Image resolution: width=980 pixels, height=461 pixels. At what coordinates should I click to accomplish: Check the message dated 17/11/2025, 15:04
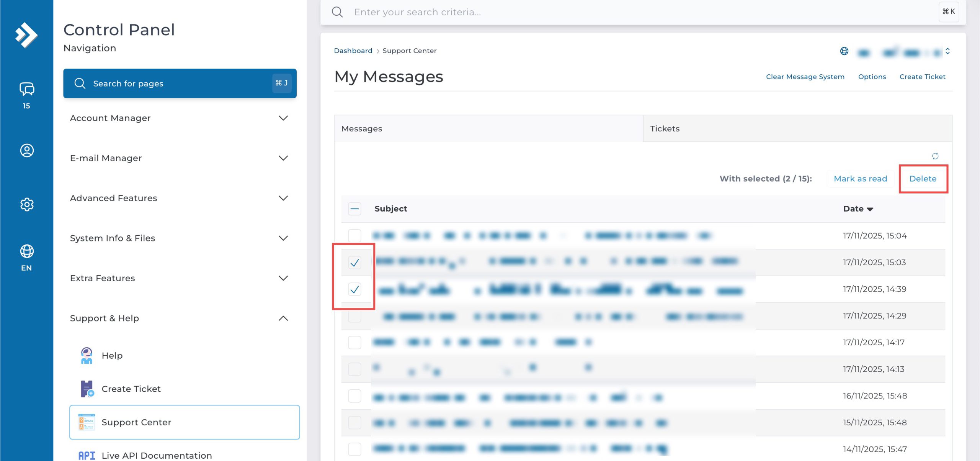(354, 235)
